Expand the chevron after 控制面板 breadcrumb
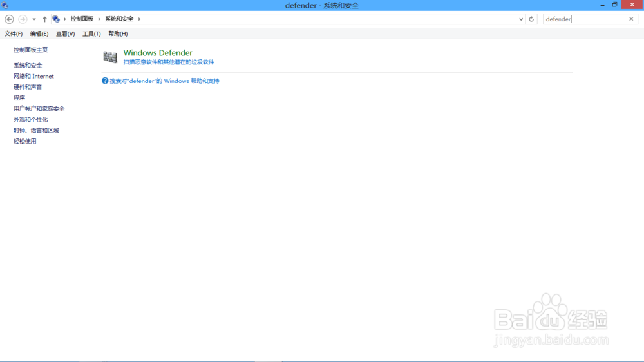The image size is (644, 362). pyautogui.click(x=99, y=19)
